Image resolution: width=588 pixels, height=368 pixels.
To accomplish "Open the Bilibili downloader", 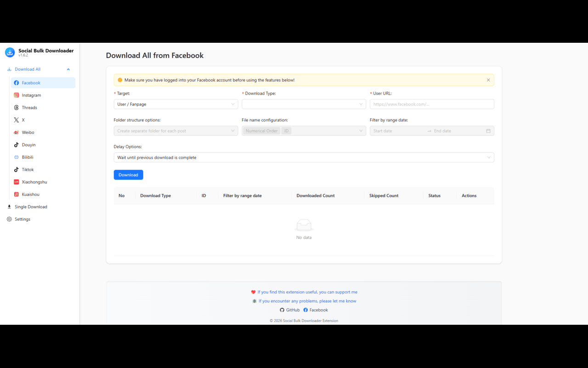I will coord(28,157).
